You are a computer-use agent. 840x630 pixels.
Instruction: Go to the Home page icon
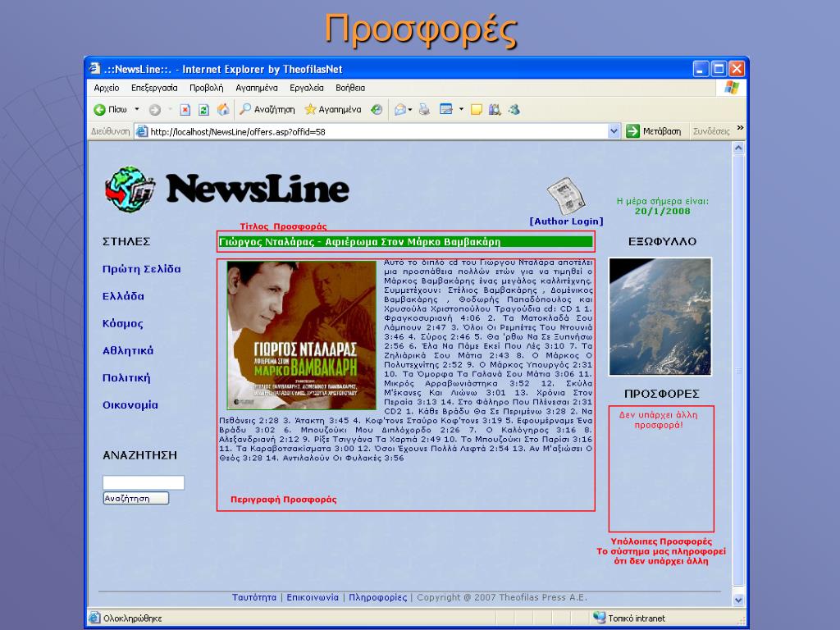click(x=223, y=110)
